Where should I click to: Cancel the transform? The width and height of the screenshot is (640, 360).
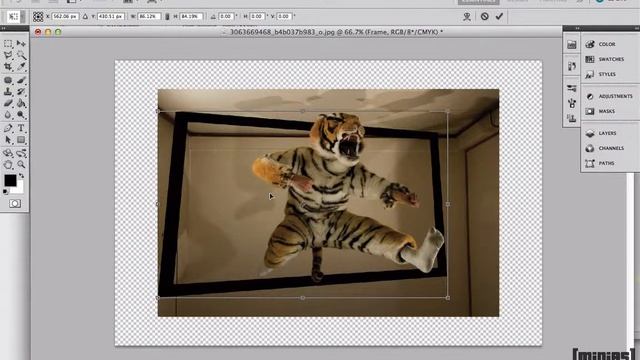[x=484, y=16]
